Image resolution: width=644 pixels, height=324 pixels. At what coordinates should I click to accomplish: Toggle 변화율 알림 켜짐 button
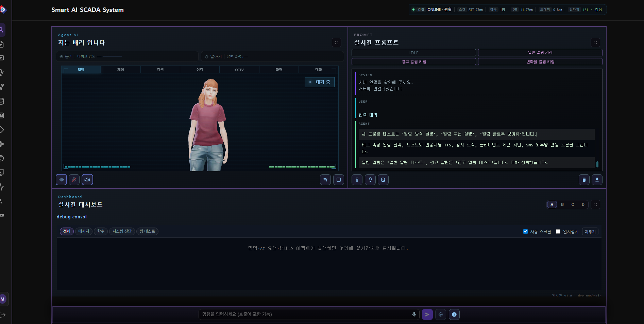(x=540, y=62)
